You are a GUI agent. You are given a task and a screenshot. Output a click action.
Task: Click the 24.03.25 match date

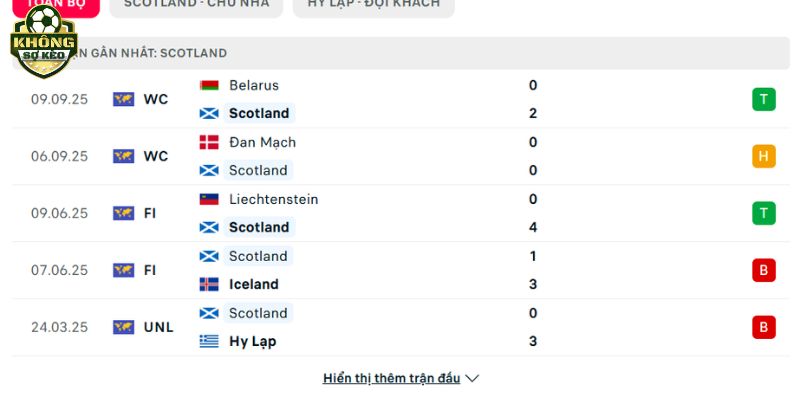click(x=59, y=327)
